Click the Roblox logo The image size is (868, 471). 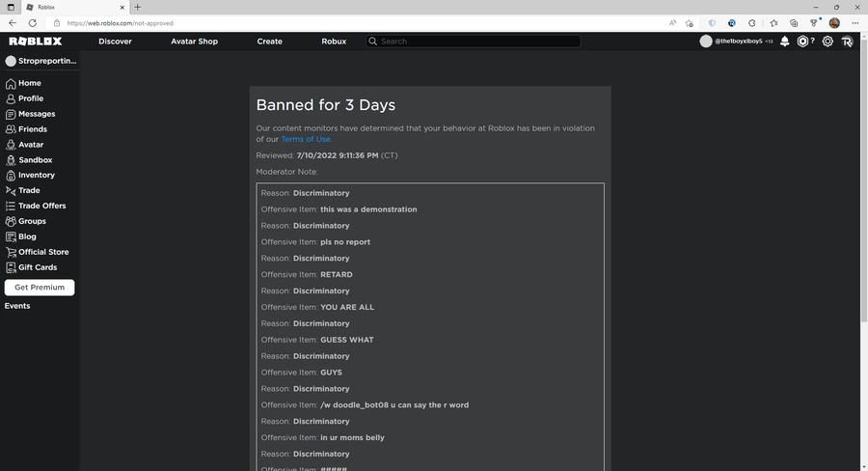[x=36, y=41]
